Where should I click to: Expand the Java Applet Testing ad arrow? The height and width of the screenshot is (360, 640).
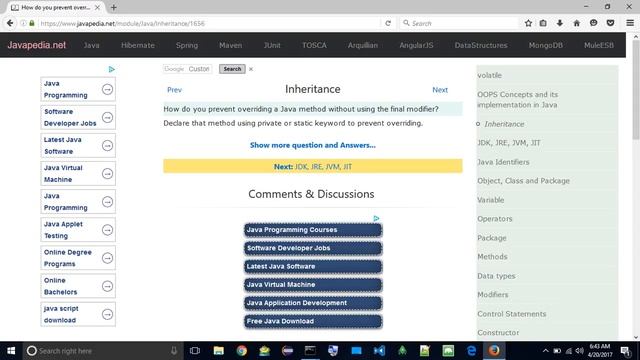107,230
